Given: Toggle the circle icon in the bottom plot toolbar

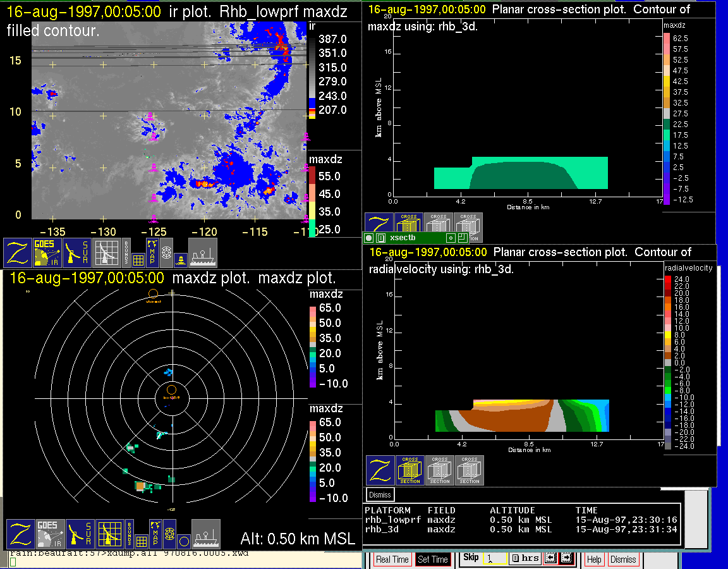Looking at the screenshot, I should (x=184, y=541).
